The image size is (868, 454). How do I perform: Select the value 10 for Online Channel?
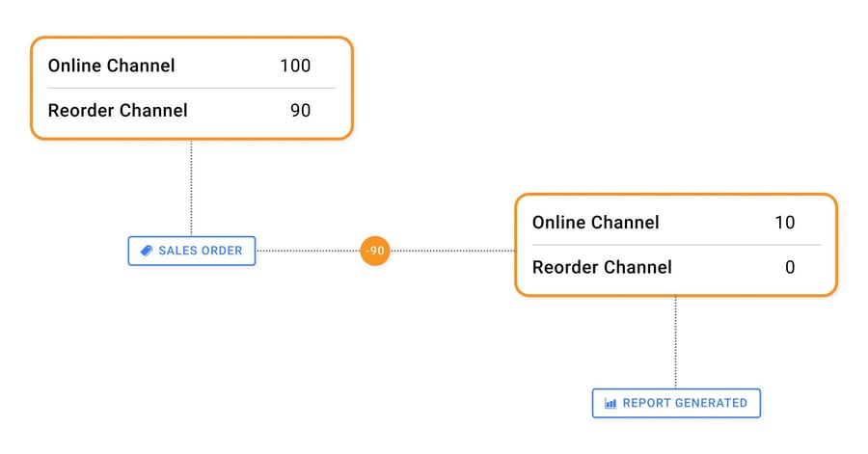[784, 223]
